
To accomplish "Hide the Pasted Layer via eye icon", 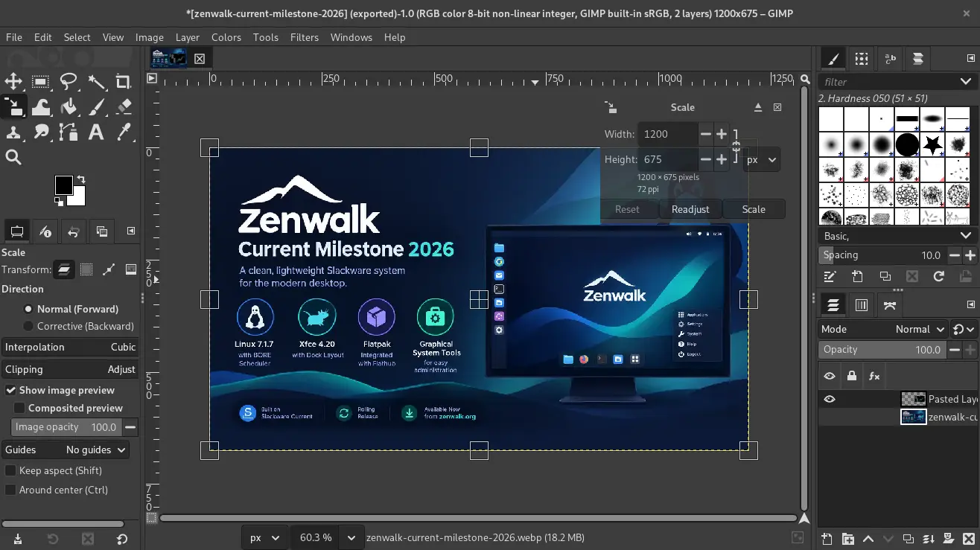I will pyautogui.click(x=830, y=399).
